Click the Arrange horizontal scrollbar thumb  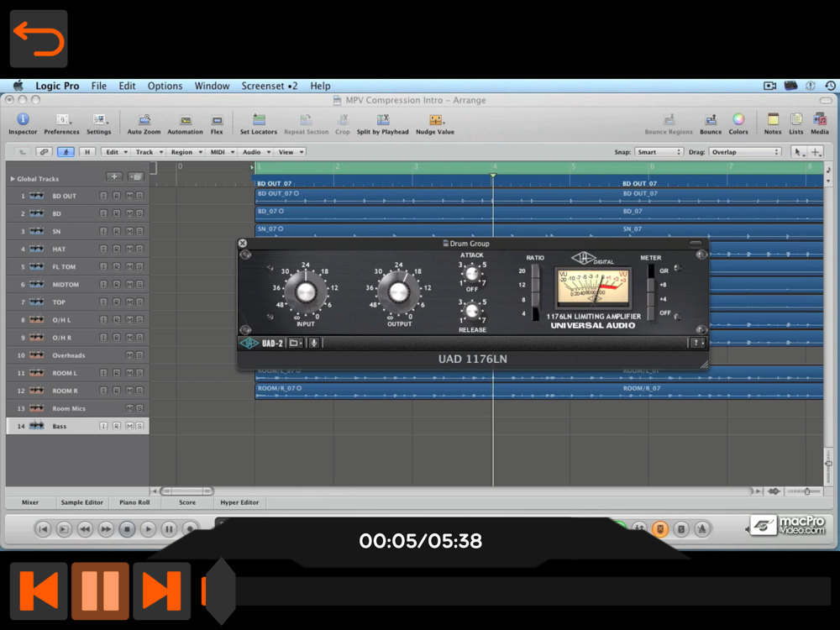click(x=186, y=491)
